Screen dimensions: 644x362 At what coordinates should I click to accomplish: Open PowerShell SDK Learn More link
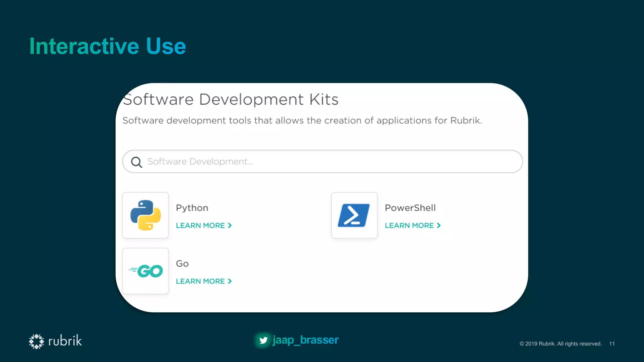click(x=409, y=226)
